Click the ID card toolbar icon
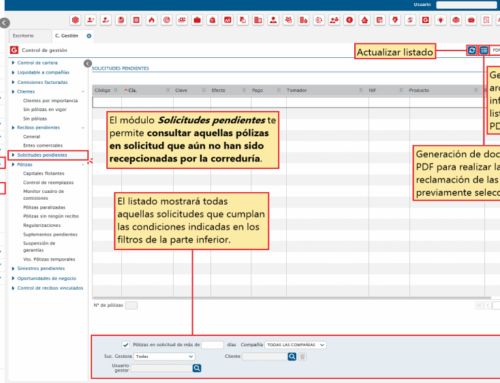The width and height of the screenshot is (500, 383). (182, 20)
